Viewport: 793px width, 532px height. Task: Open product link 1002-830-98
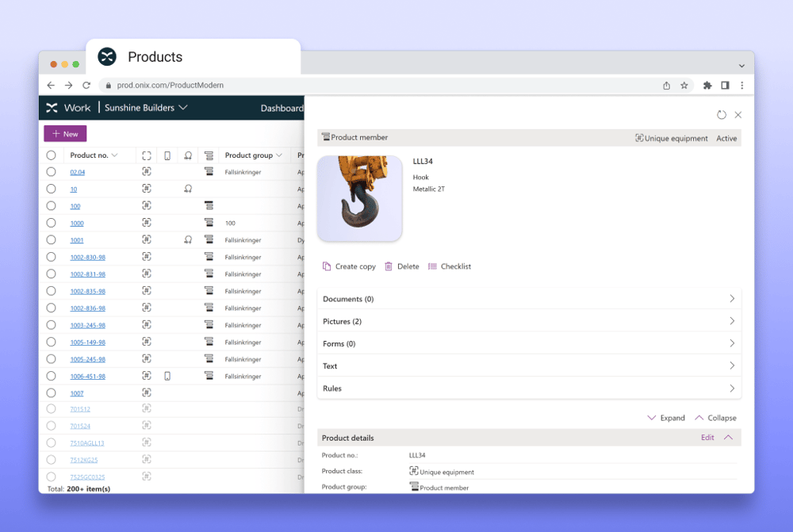click(x=87, y=258)
